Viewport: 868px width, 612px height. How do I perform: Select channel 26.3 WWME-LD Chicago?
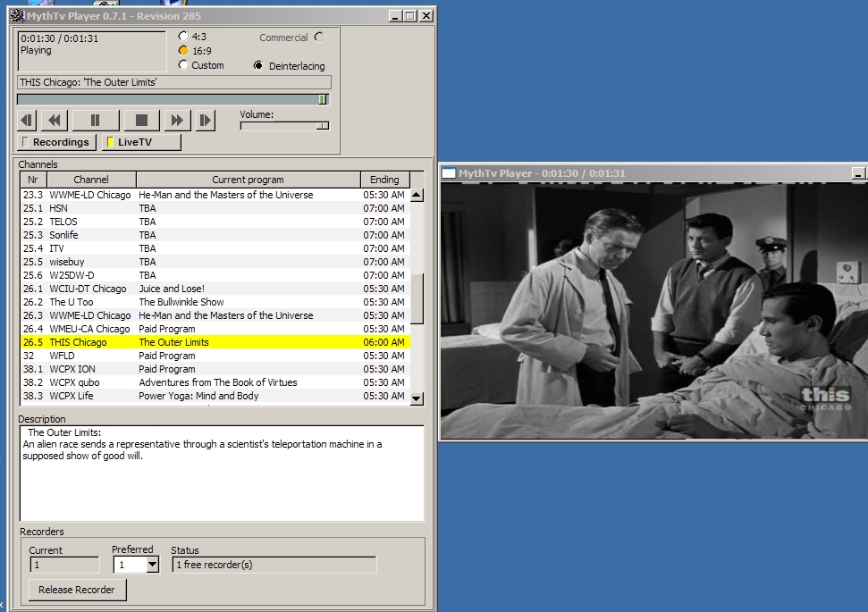[215, 315]
